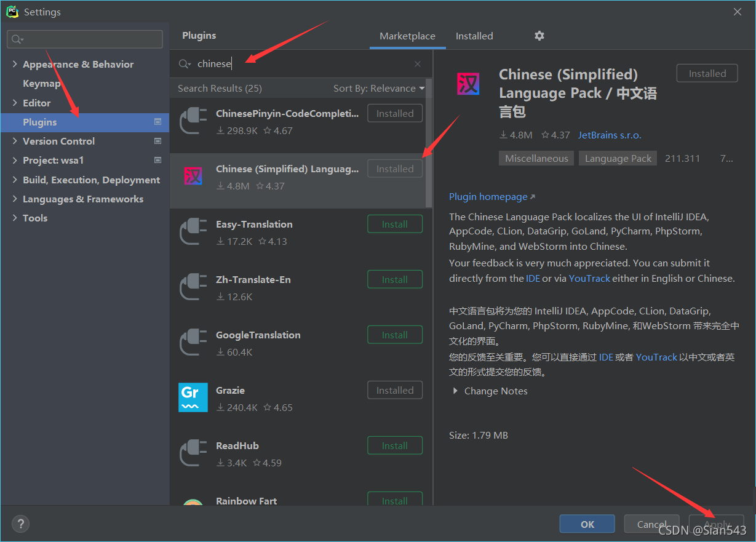
Task: Switch to the Marketplace tab
Action: pos(407,36)
